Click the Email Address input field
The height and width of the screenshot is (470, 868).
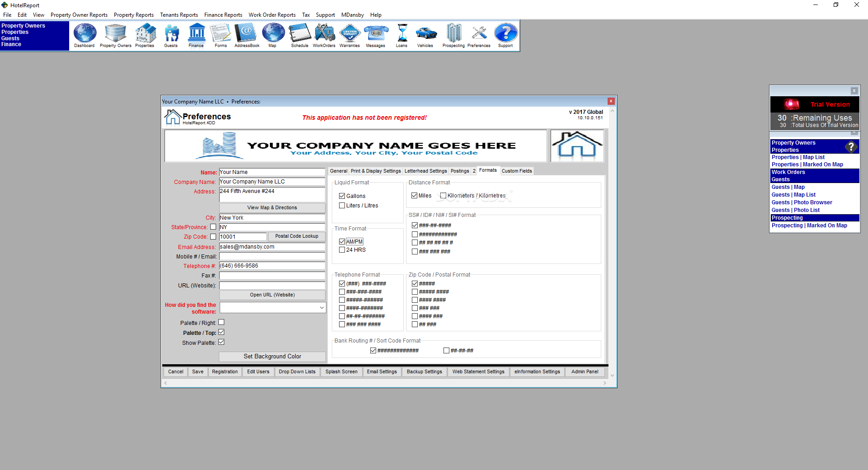[272, 247]
